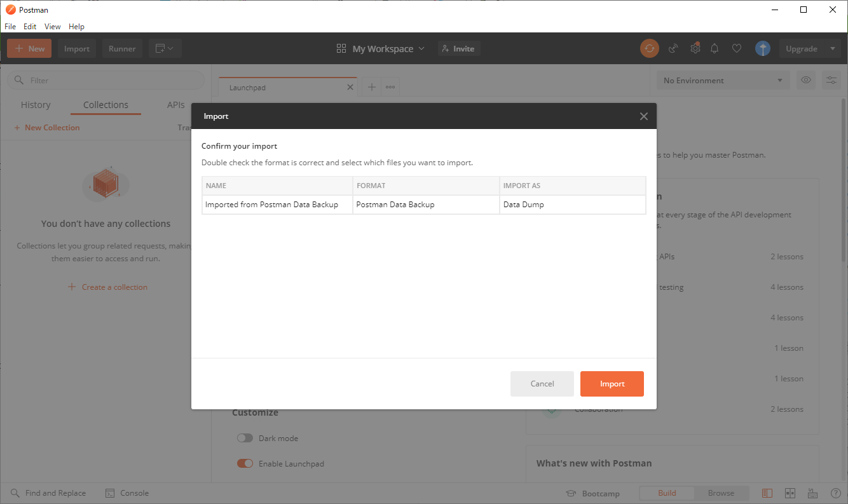Screen dimensions: 848x504
Task: Open the Help menu
Action: point(76,27)
